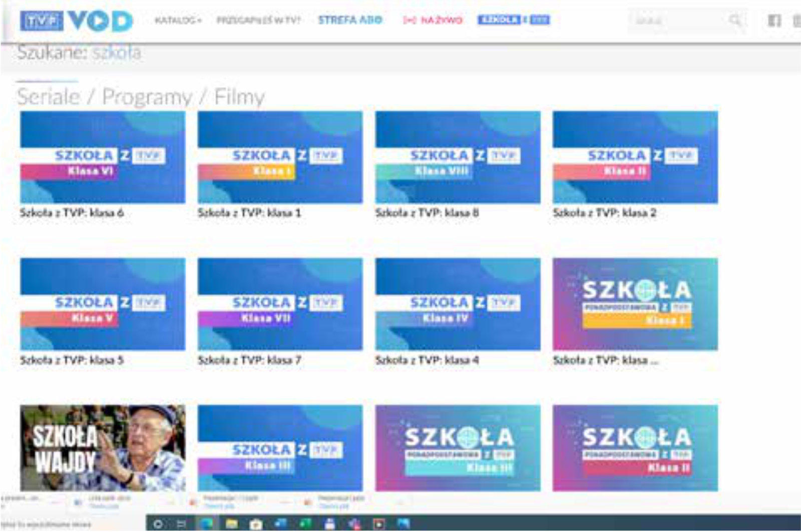Click the Cortana search circle on taskbar
The height and width of the screenshot is (532, 801).
tap(158, 524)
